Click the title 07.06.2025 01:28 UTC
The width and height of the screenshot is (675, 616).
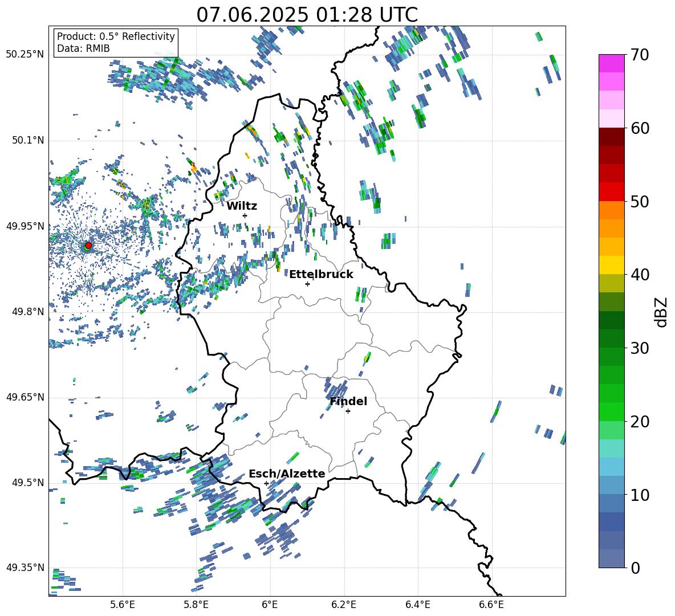point(307,15)
